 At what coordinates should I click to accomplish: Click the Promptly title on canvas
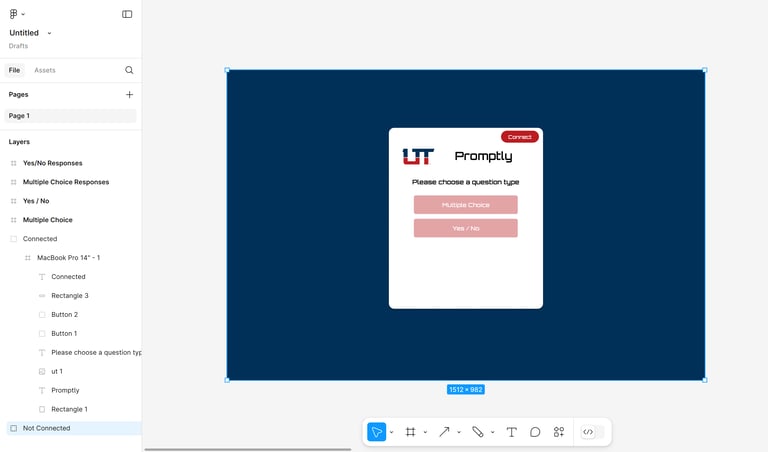click(483, 157)
